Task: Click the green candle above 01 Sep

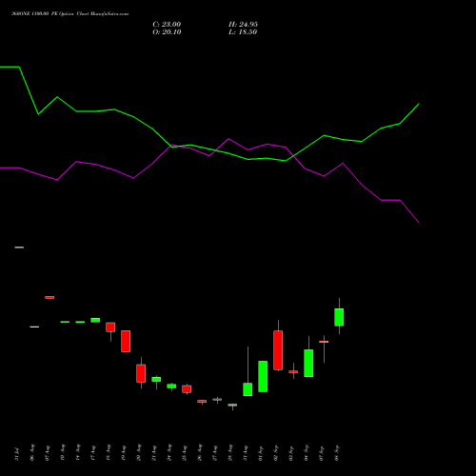Action: pos(263,376)
